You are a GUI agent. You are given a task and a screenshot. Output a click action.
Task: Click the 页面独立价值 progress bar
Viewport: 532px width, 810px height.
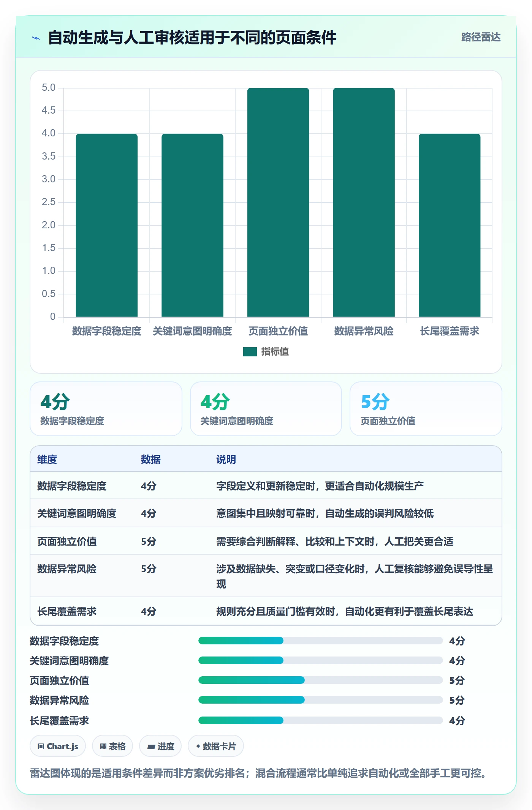[321, 680]
